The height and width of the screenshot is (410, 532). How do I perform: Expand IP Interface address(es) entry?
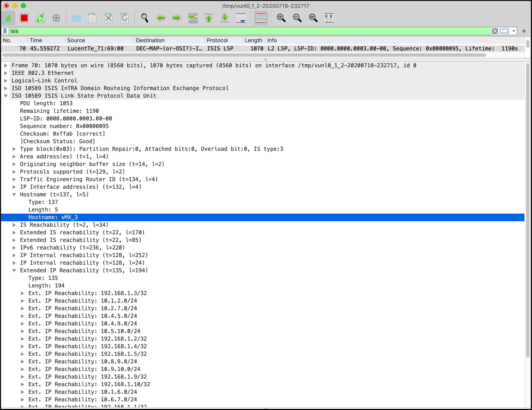14,187
